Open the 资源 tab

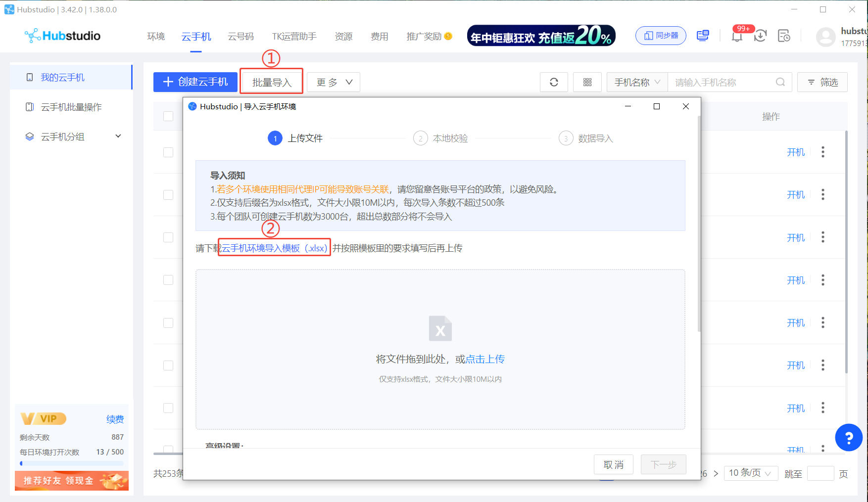tap(343, 37)
